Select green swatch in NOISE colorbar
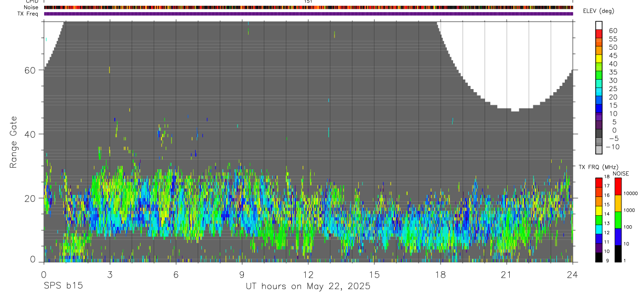Viewport: 644px width, 297px height. pos(618,220)
